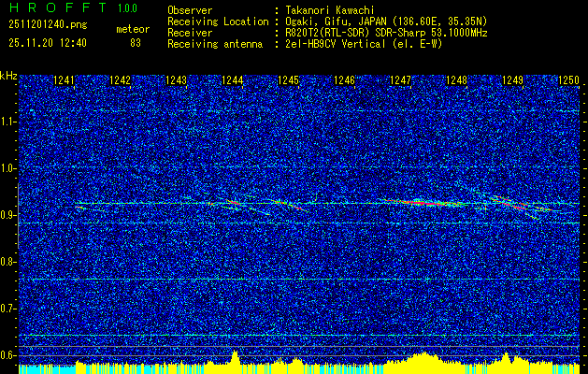Image resolution: width=588 pixels, height=374 pixels.
Task: Click the HROFFT title text
Action: [57, 7]
